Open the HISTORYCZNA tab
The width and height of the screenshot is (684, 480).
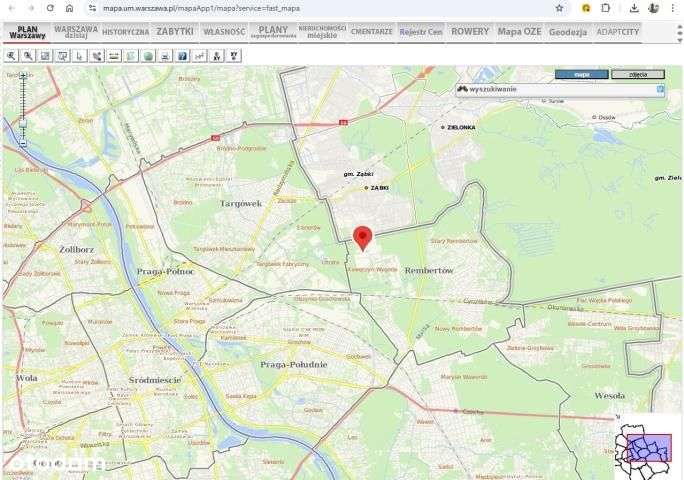126,32
